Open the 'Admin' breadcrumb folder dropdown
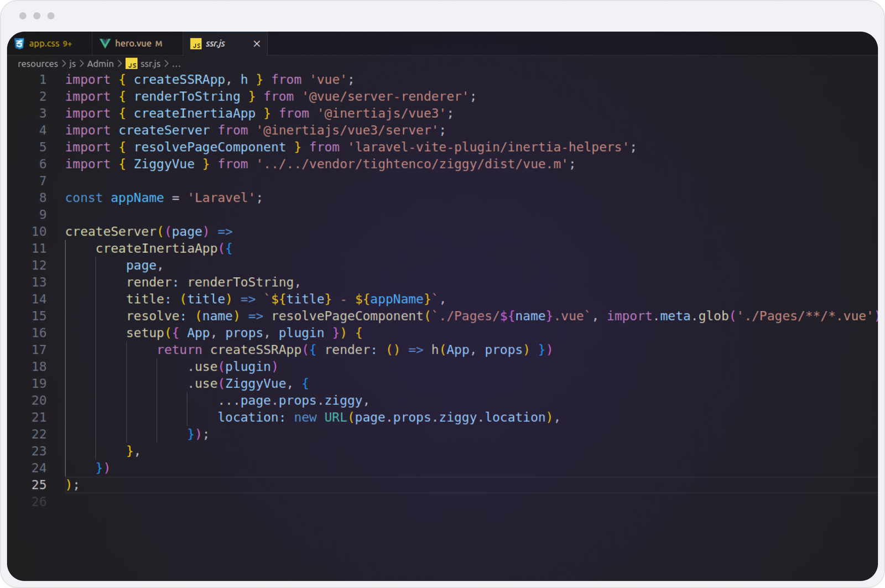This screenshot has width=885, height=588. pyautogui.click(x=100, y=64)
